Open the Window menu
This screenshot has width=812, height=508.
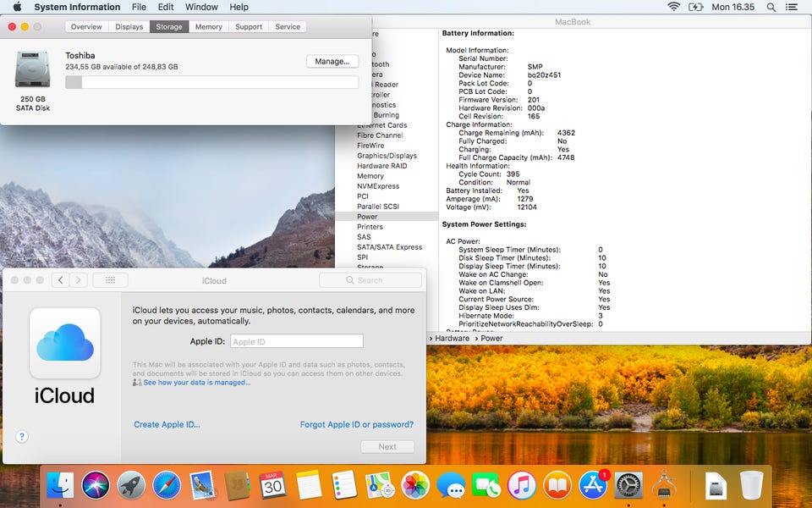[x=201, y=7]
